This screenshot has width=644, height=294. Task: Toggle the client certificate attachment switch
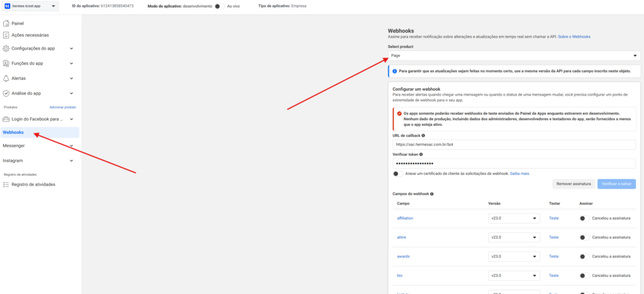(x=397, y=174)
